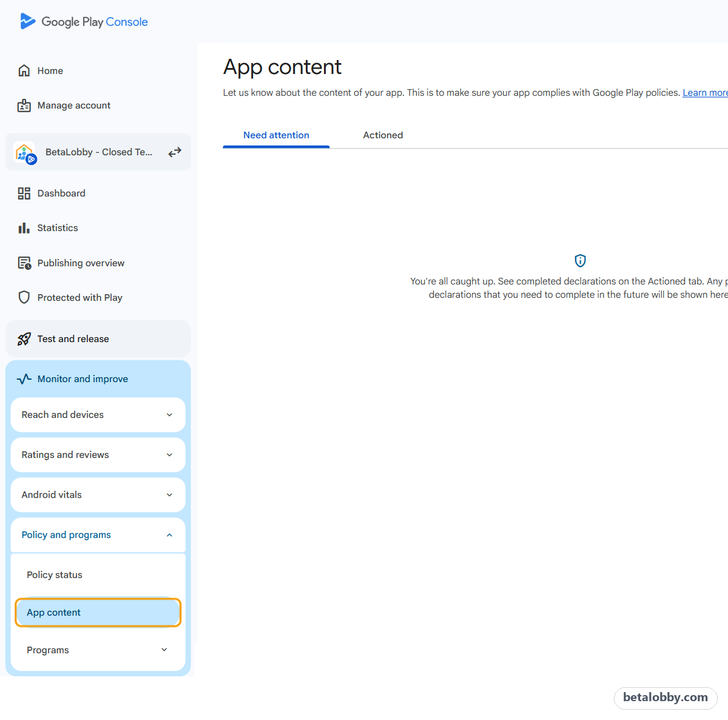Expand the Ratings and reviews chevron
Screen dimensions: 728x720
coord(169,455)
